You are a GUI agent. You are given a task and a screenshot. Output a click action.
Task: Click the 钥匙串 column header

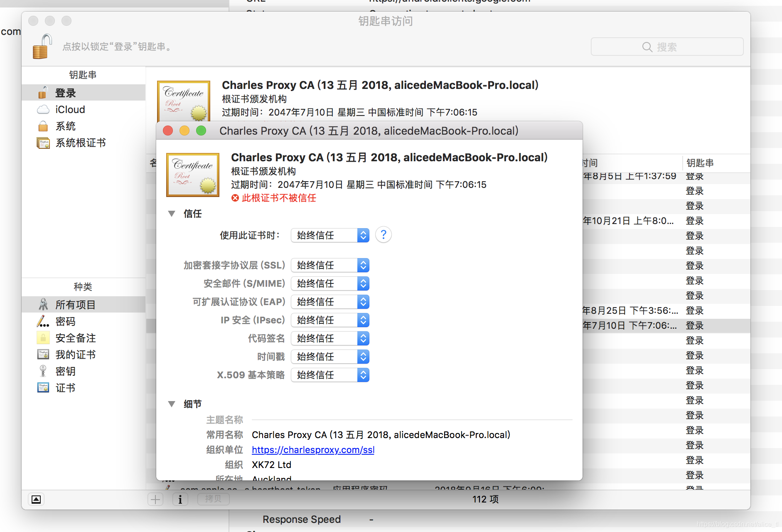point(716,163)
